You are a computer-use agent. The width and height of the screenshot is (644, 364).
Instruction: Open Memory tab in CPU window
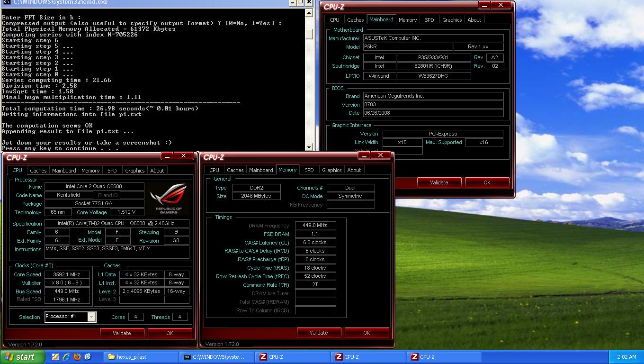pos(90,171)
